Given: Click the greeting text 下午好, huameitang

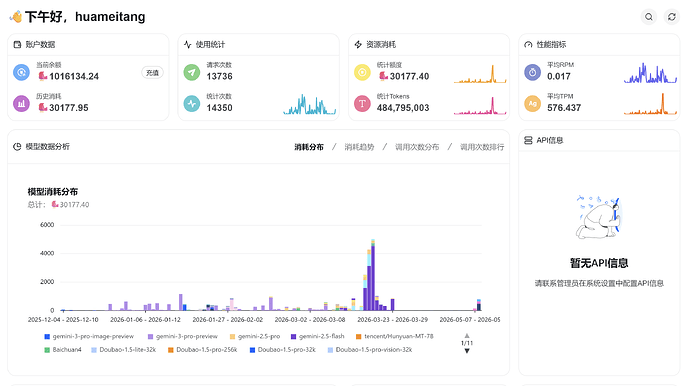Looking at the screenshot, I should (85, 17).
